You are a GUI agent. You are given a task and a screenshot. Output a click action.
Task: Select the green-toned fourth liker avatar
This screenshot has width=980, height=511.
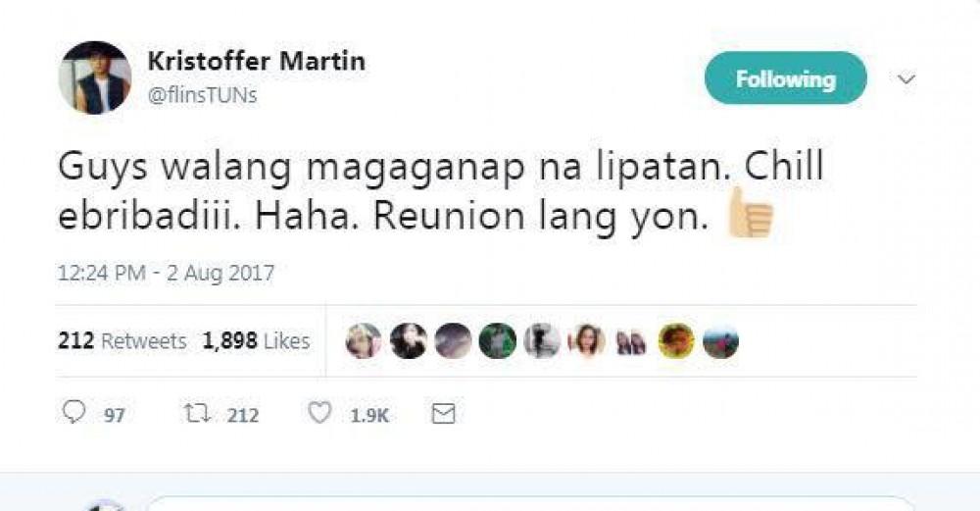(x=497, y=340)
